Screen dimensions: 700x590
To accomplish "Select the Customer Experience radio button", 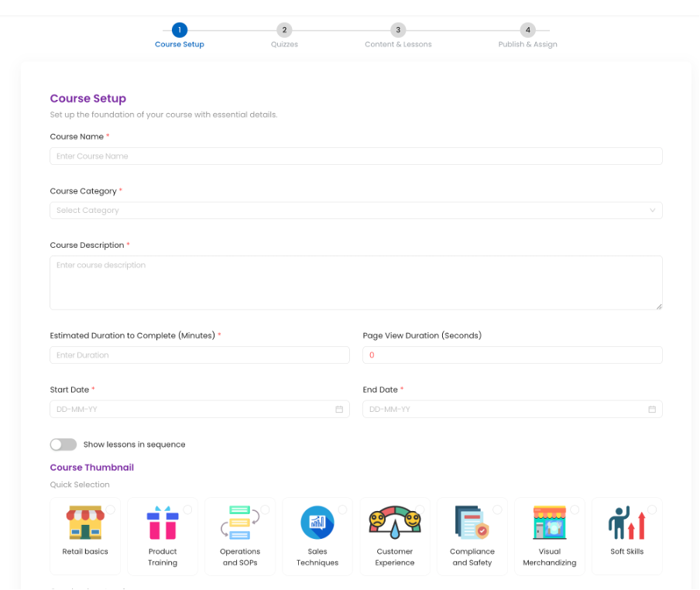I will pyautogui.click(x=420, y=509).
